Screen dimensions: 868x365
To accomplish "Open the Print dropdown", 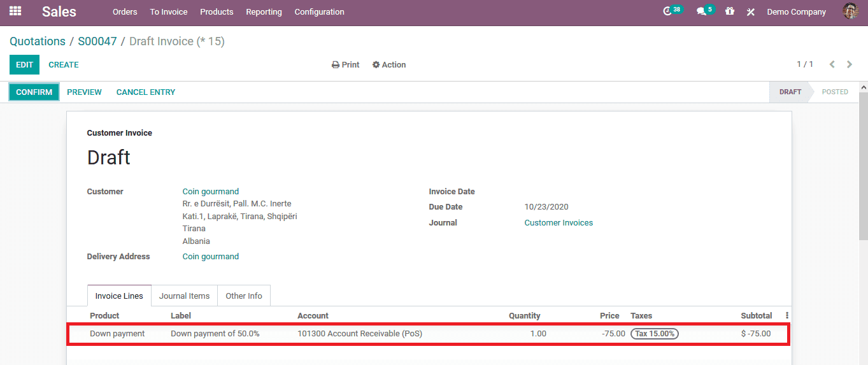I will [346, 64].
